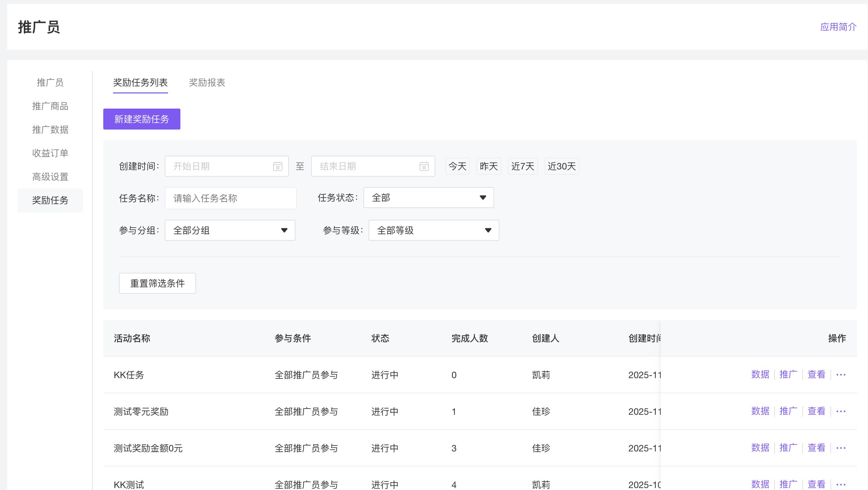
Task: Open more actions ellipsis for 测试奖励金额0元 row
Action: click(841, 448)
